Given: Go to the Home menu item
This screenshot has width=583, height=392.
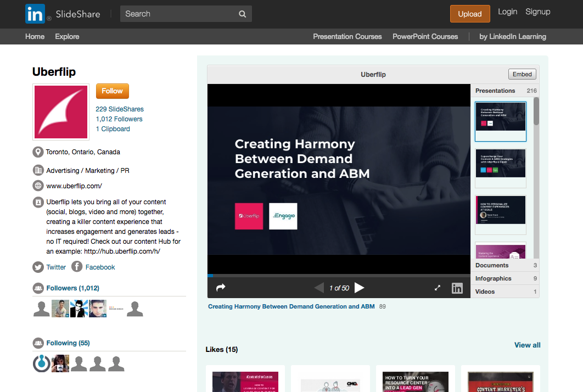Looking at the screenshot, I should (35, 36).
